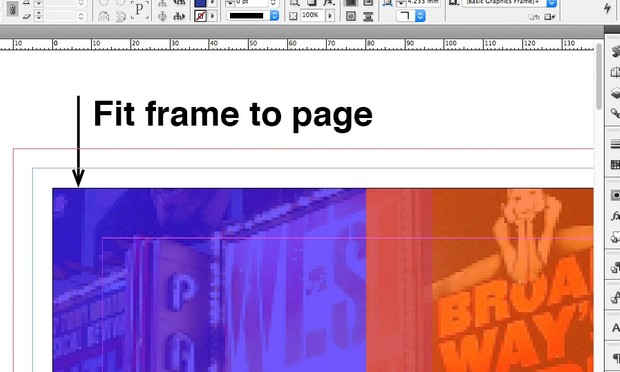620x372 pixels.
Task: Open the Basic Graphics Frame style dropdown
Action: 552,3
